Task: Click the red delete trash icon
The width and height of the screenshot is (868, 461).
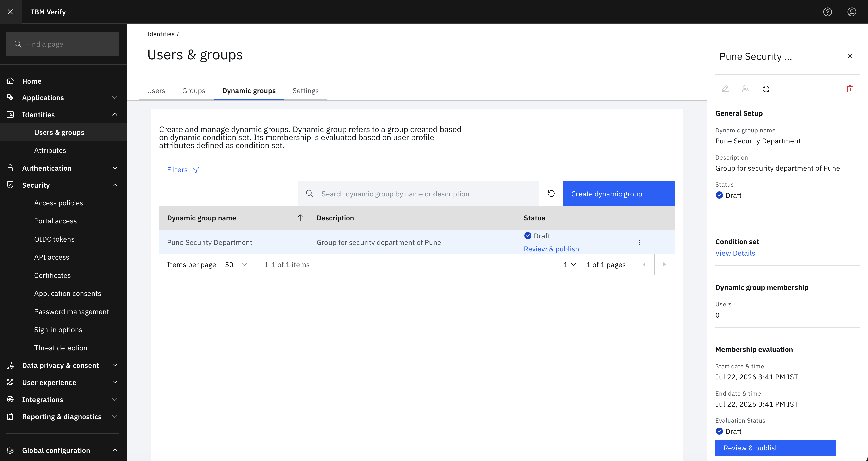Action: point(850,89)
